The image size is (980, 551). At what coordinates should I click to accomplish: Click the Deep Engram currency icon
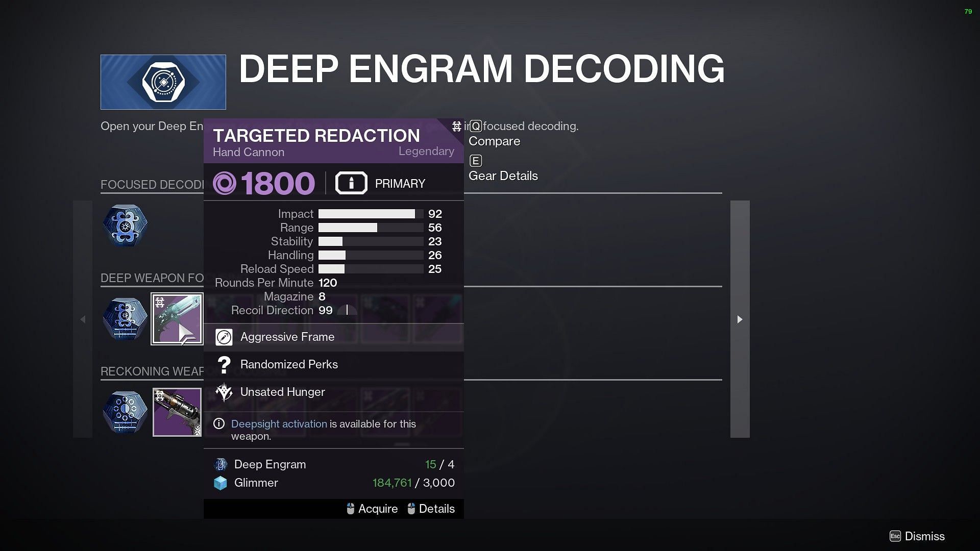tap(221, 464)
